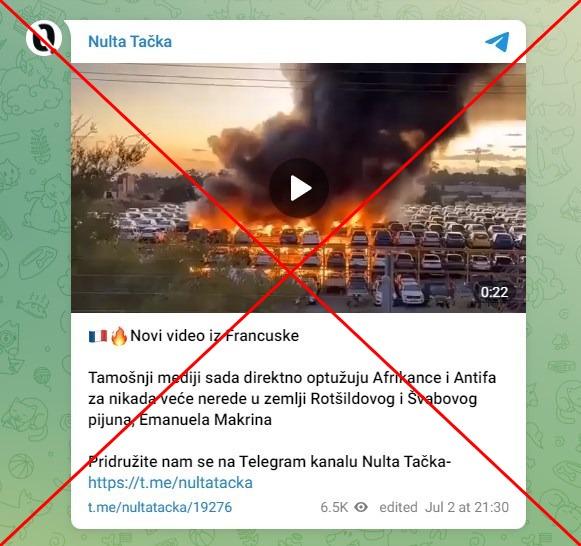Click the "edited" label
This screenshot has height=546, width=581.
[398, 507]
